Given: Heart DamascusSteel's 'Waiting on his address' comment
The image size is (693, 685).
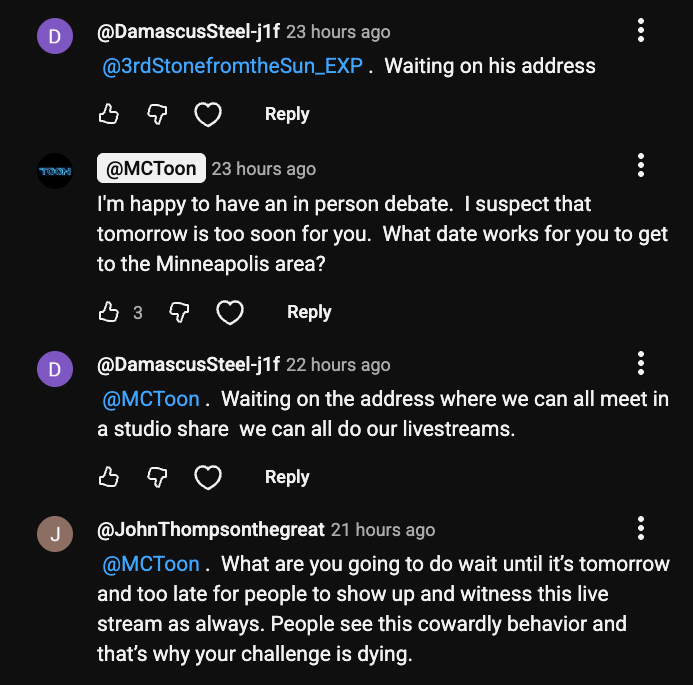Looking at the screenshot, I should point(207,115).
